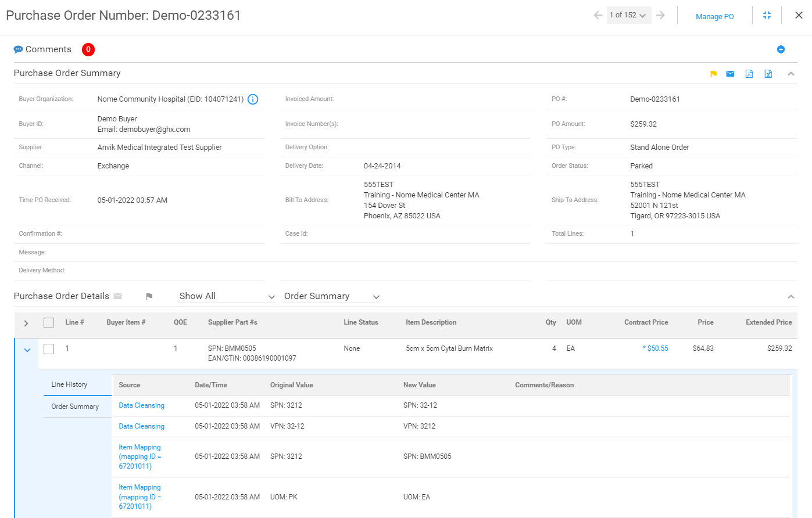Click supplier name Anvik Medical Integrated Test Supplier
Image resolution: width=812 pixels, height=518 pixels.
point(159,148)
